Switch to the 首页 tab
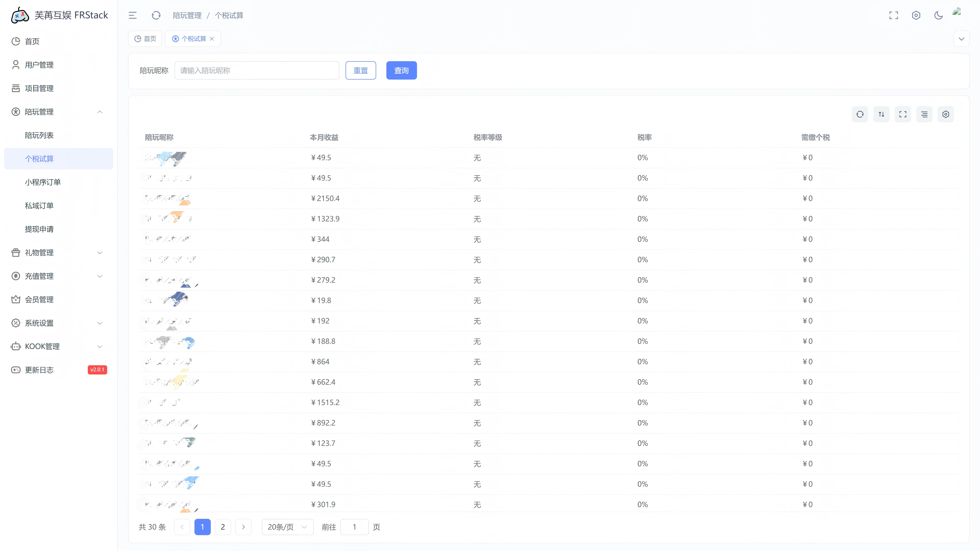 [145, 39]
